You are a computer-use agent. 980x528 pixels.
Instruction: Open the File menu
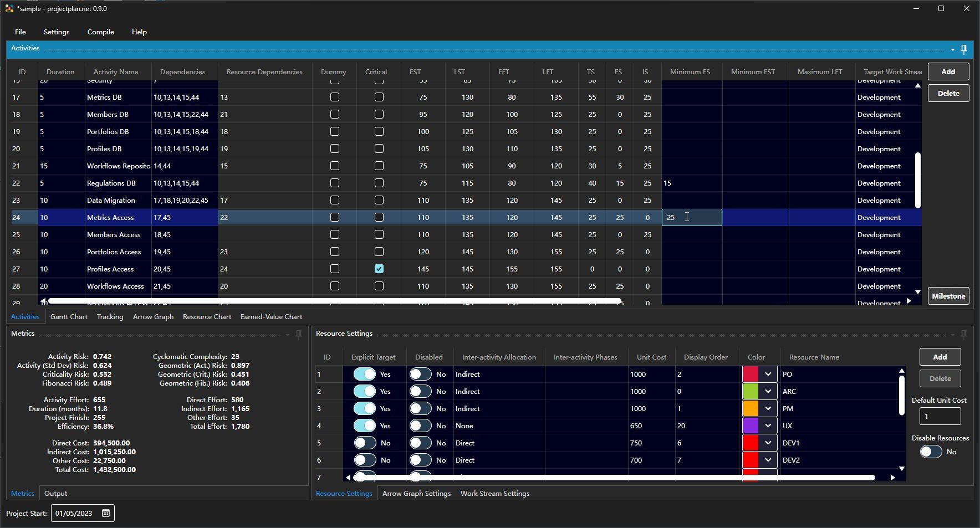pyautogui.click(x=21, y=32)
